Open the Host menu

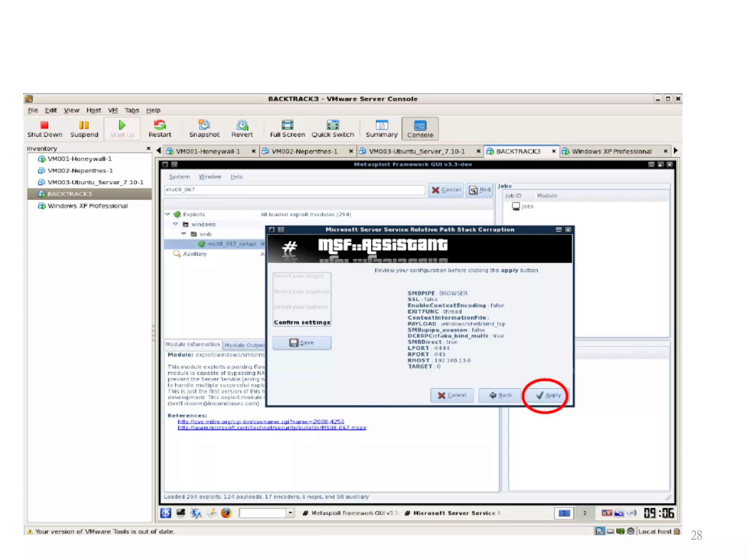point(93,110)
